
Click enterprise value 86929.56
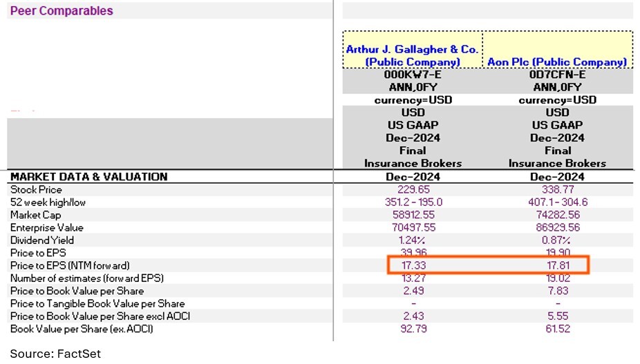click(x=558, y=228)
